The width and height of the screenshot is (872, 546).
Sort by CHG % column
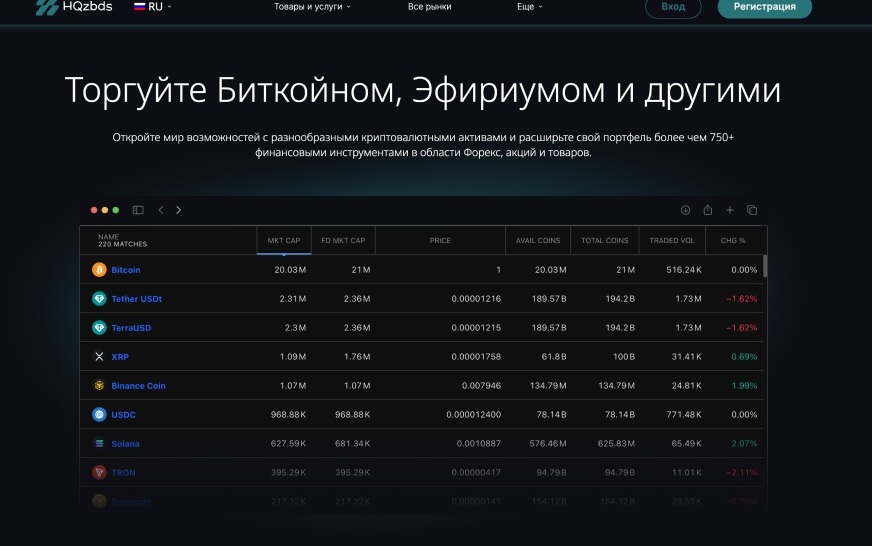733,240
